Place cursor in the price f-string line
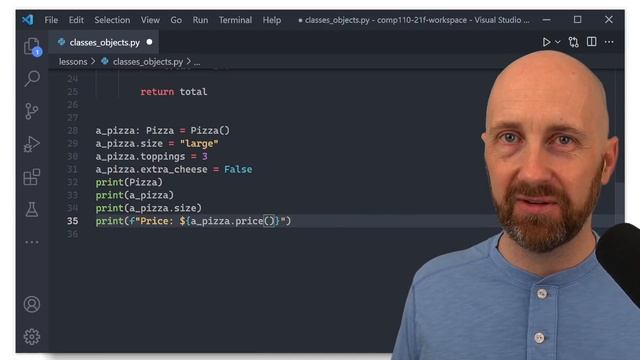 point(193,221)
